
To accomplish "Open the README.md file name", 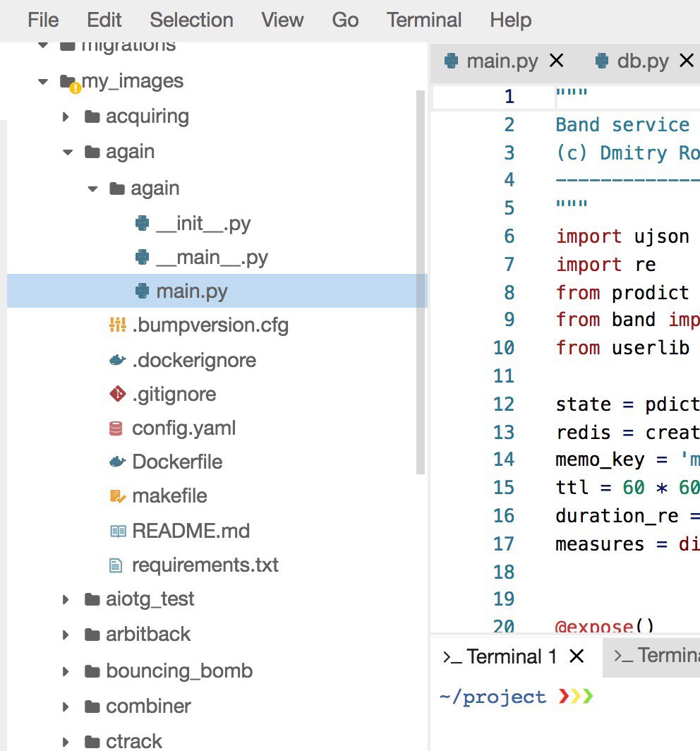I will pos(191,531).
